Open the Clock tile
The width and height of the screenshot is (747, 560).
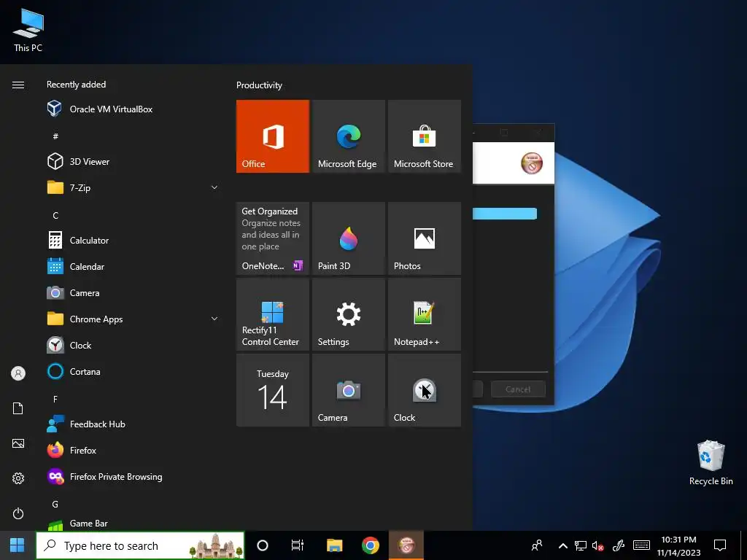pos(425,390)
